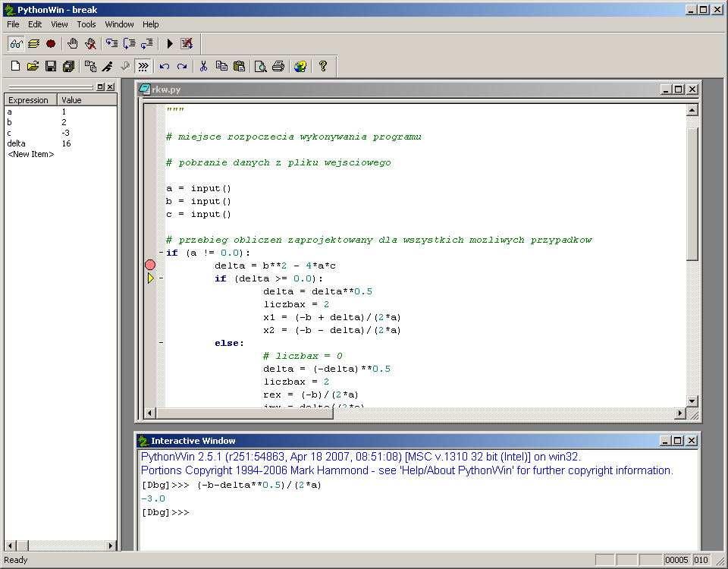Toggle the breakpoint marker on delta line
728x569 pixels.
[150, 266]
